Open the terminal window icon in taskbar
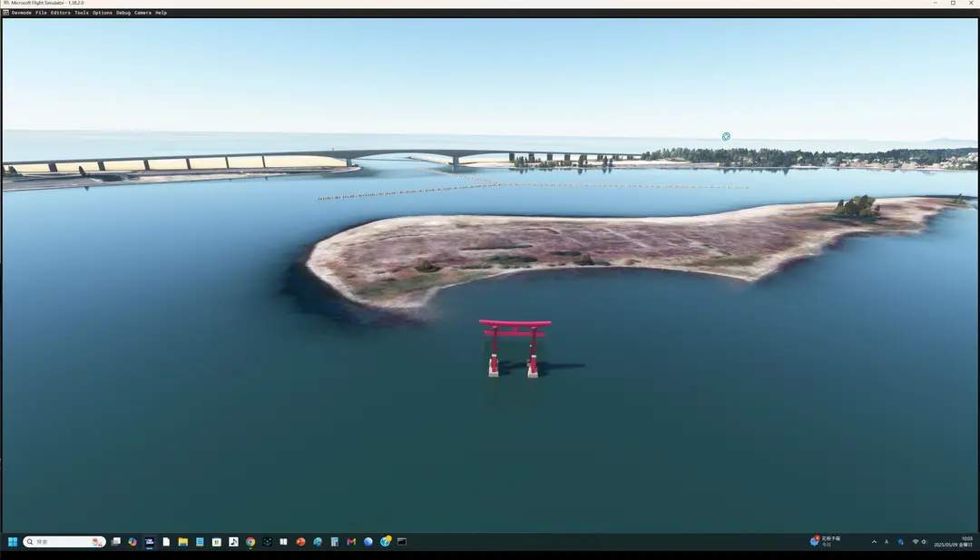Image resolution: width=980 pixels, height=560 pixels. (402, 542)
